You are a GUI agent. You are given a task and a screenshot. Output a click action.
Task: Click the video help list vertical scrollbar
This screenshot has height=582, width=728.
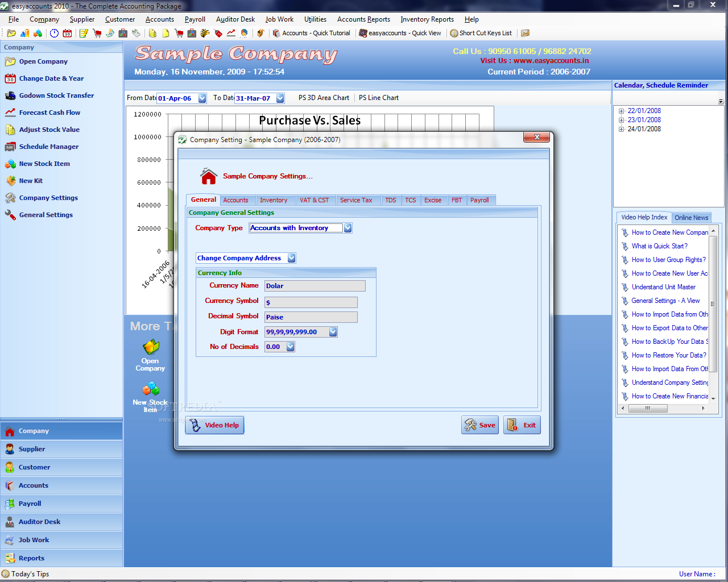(713, 314)
